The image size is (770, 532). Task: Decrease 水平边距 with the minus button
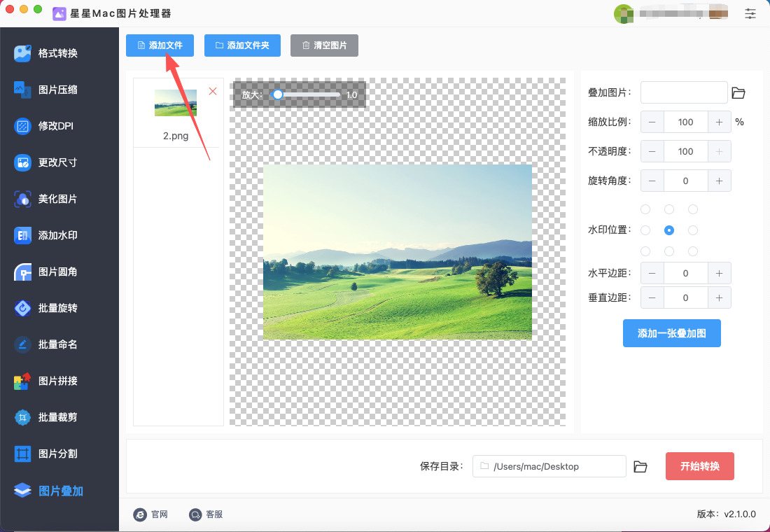(x=652, y=273)
